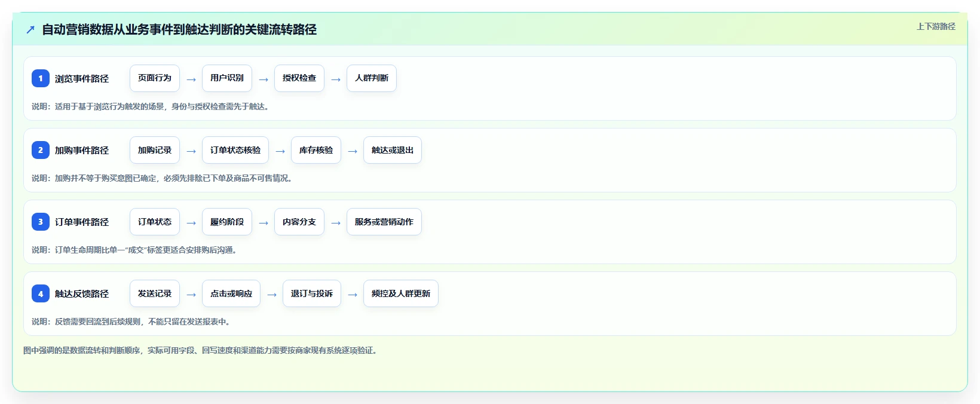The height and width of the screenshot is (404, 980).
Task: Click the arrow between 授权检查 and 人群判断
Action: point(336,79)
